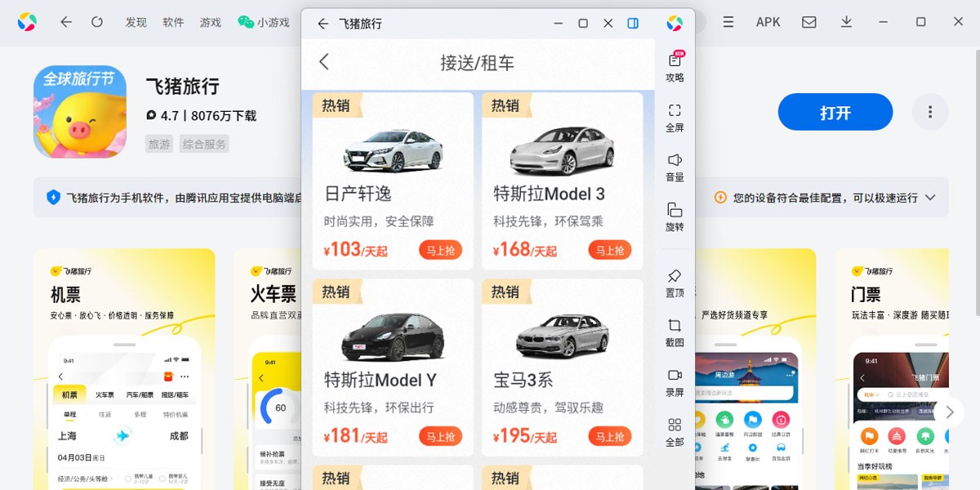This screenshot has height=490, width=980.
Task: Switch to the 游戏 tab
Action: [x=211, y=22]
